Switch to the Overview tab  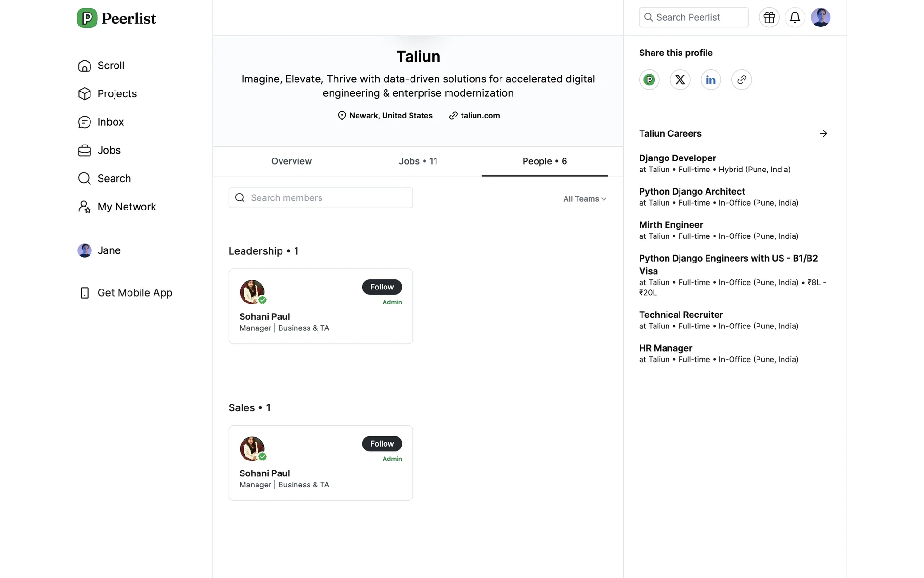[x=291, y=161]
